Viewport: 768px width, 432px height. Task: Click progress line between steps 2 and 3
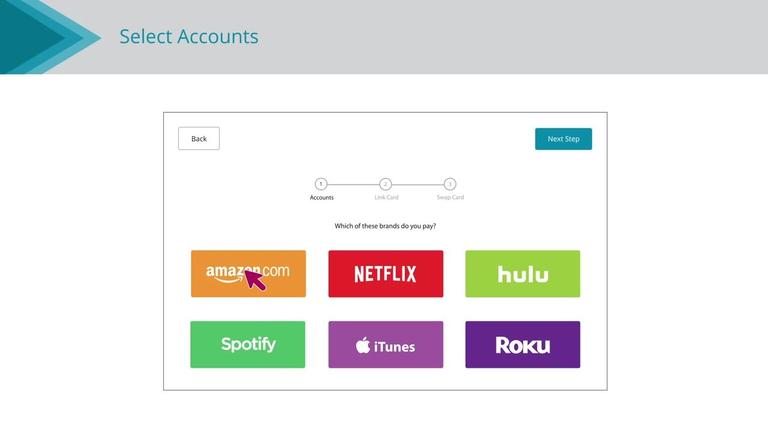point(418,184)
